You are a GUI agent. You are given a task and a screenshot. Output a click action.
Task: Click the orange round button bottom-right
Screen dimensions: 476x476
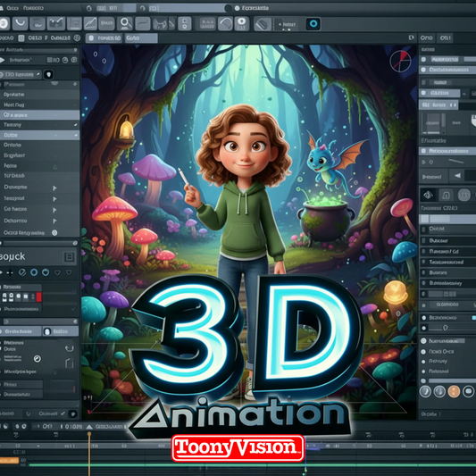point(455,392)
